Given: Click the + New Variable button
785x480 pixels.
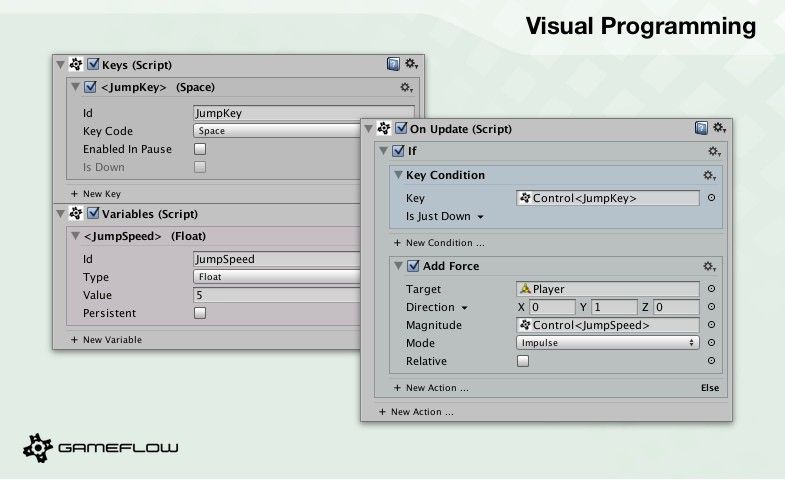Looking at the screenshot, I should (x=106, y=340).
